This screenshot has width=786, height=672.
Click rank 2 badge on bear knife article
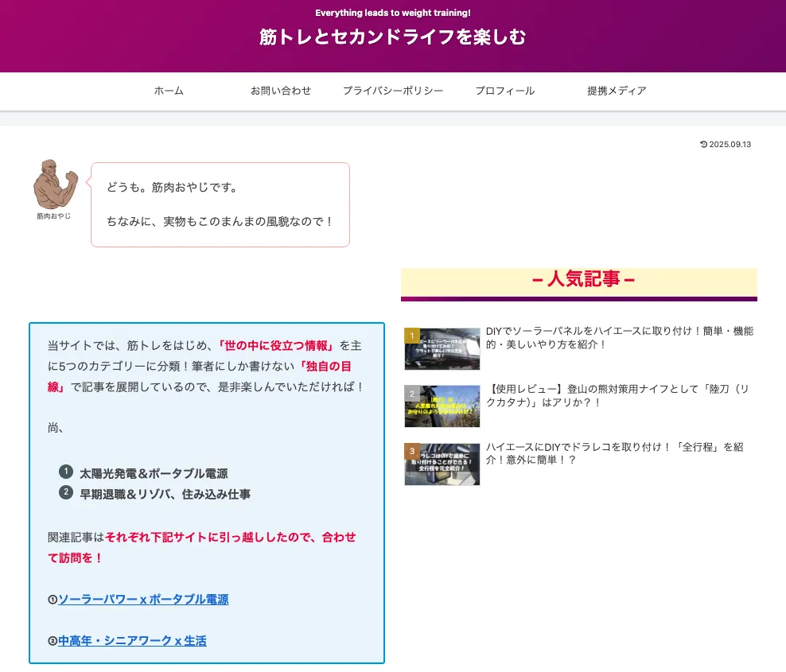tap(412, 394)
